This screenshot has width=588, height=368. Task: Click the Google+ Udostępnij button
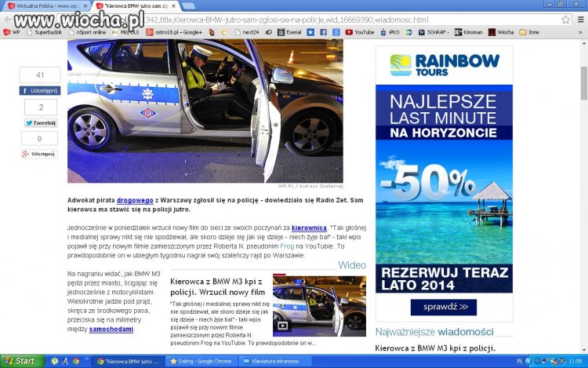click(39, 154)
